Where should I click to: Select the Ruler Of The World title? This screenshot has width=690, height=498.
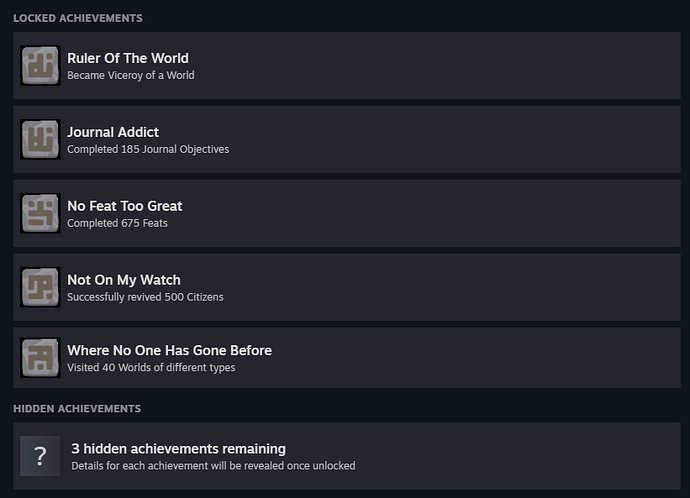tap(128, 58)
